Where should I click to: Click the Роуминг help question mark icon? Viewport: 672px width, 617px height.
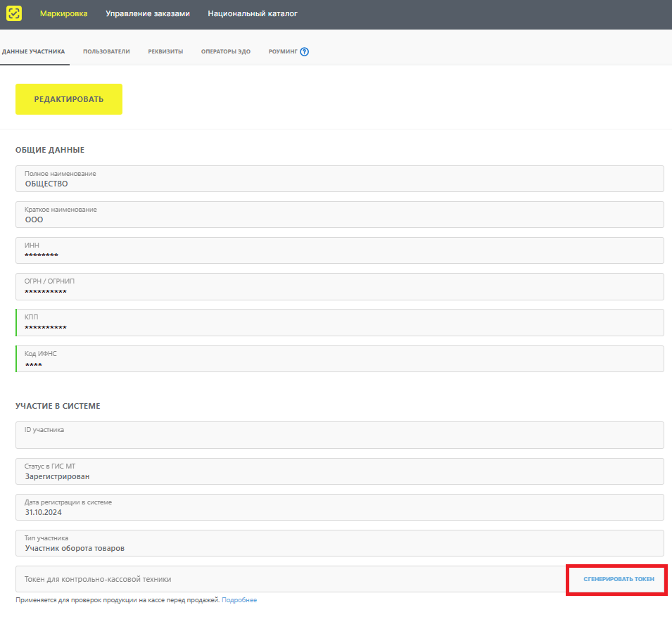coord(305,51)
